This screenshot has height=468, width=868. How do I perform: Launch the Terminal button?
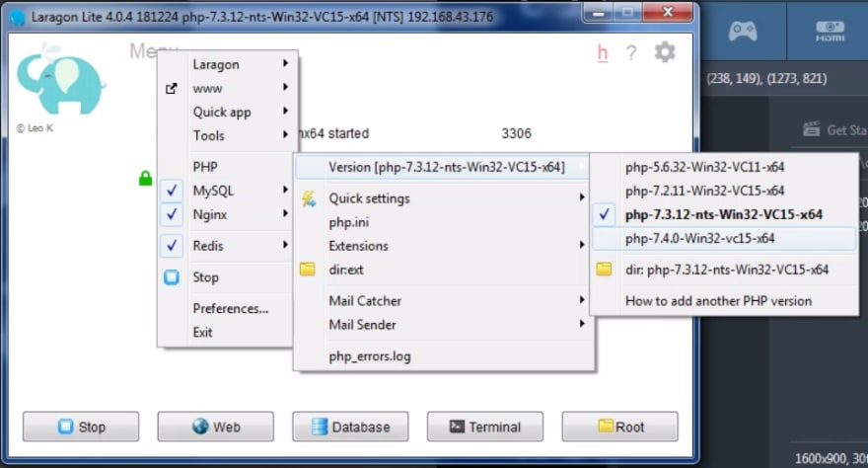[485, 427]
